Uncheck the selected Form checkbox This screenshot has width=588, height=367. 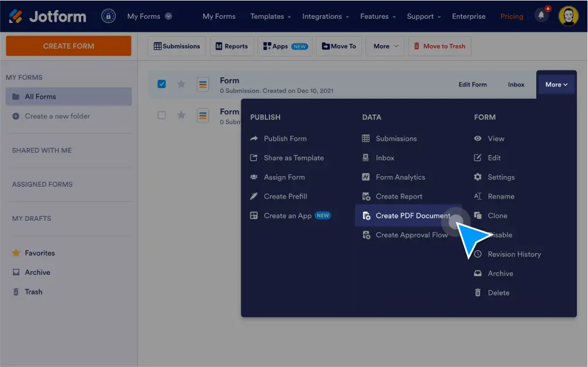tap(162, 84)
